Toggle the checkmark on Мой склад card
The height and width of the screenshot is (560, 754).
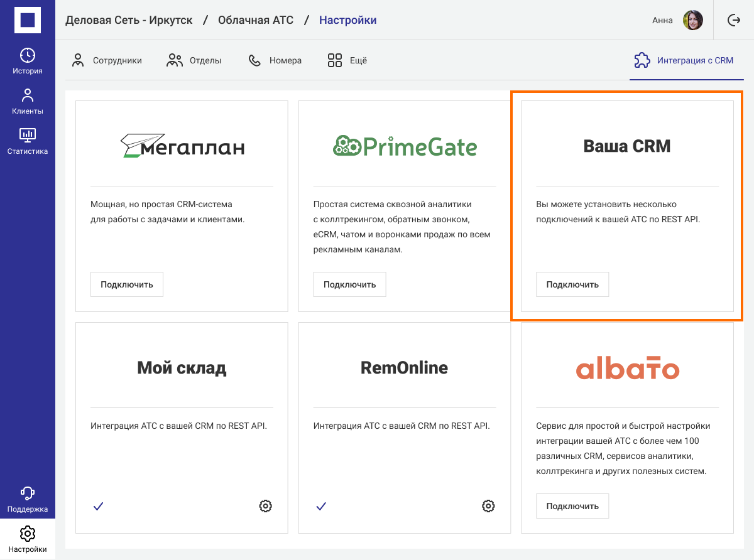tap(98, 506)
